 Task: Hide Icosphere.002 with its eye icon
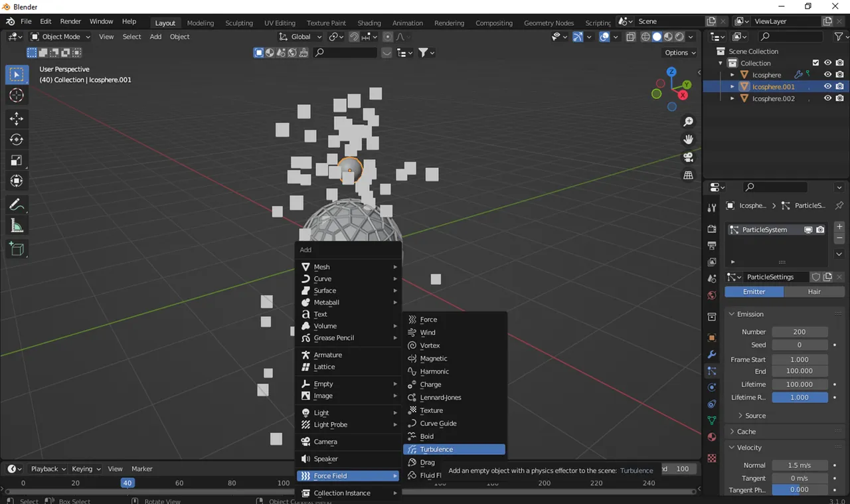(x=827, y=98)
